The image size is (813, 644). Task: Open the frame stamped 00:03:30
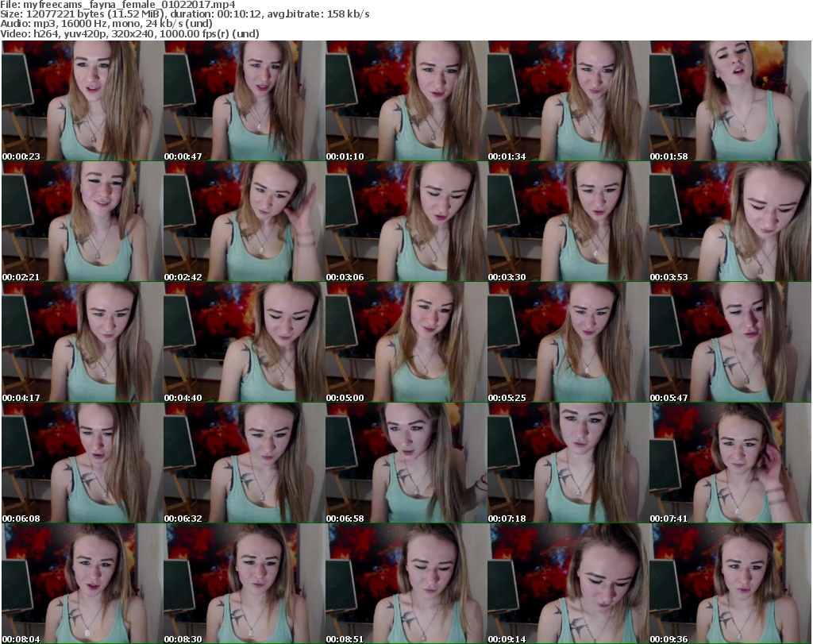568,222
